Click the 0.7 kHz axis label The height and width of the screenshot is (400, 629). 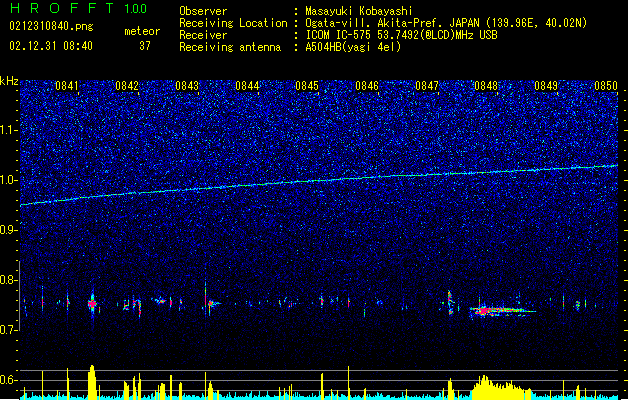click(8, 330)
